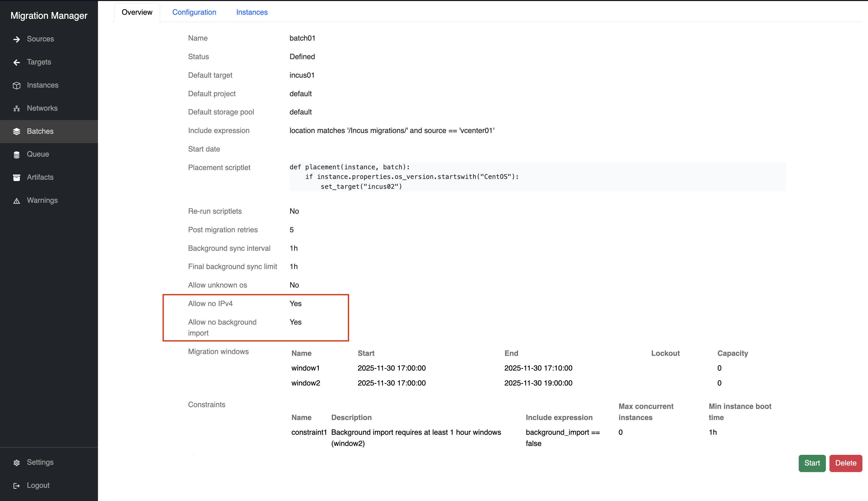Select the Overview tab
The height and width of the screenshot is (501, 868).
[137, 12]
